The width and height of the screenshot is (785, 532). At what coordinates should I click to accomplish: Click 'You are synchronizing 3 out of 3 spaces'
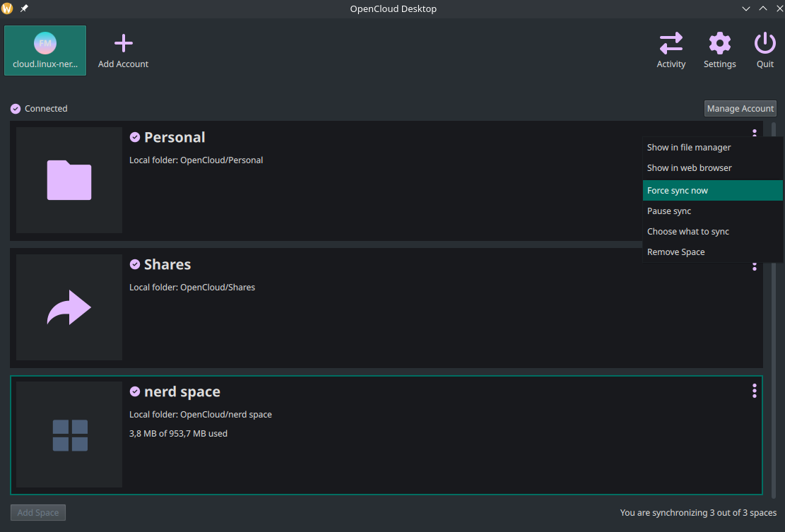point(698,512)
